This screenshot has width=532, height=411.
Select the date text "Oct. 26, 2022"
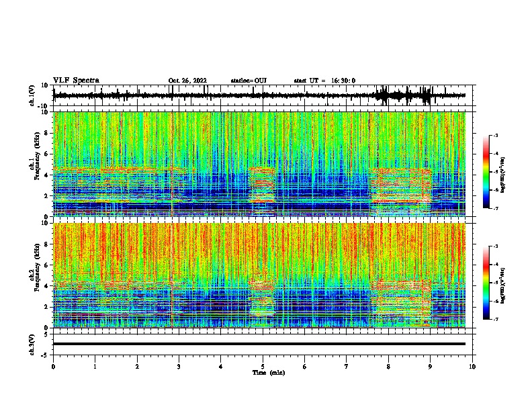click(187, 81)
